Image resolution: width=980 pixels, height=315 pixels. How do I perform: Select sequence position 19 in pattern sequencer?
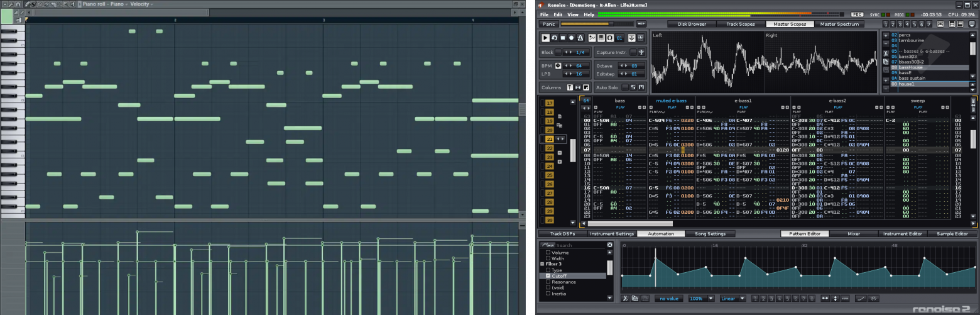[x=550, y=120]
